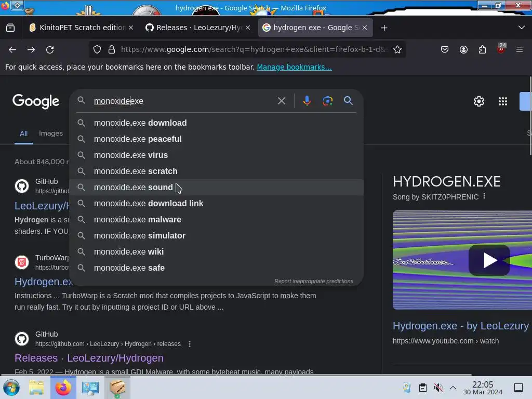Choose suggestion monoxide.exe malware
This screenshot has width=532, height=399.
click(x=217, y=220)
